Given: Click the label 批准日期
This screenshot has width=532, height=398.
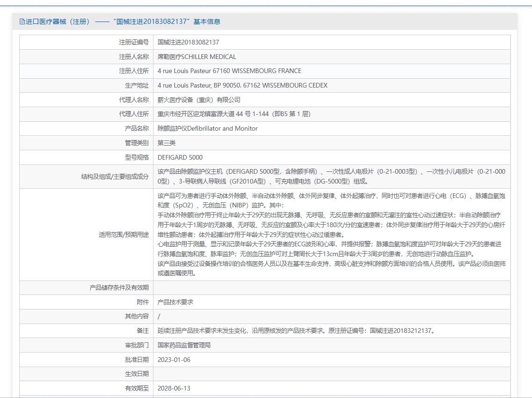Looking at the screenshot, I should tap(137, 360).
